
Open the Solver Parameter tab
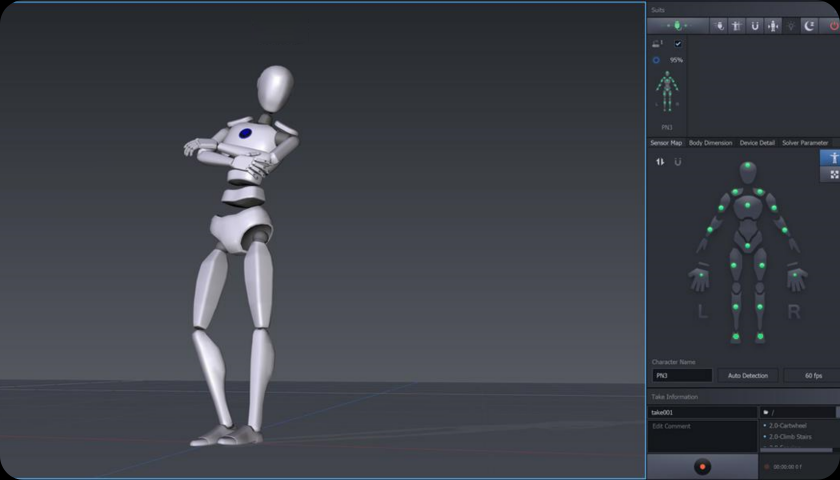click(805, 143)
